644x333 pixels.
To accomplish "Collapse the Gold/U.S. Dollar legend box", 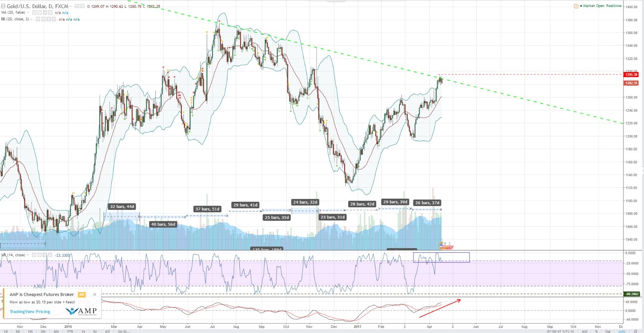I will 4,7.
